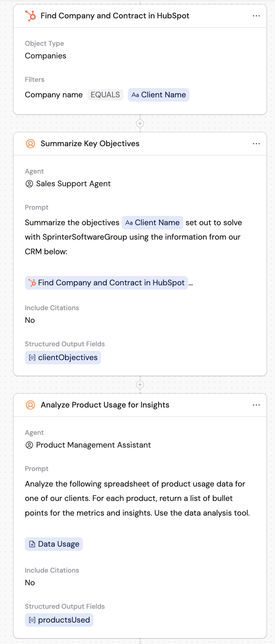The width and height of the screenshot is (275, 644).
Task: Click agent icon in Summarize Key Objectives header
Action: coord(30,144)
